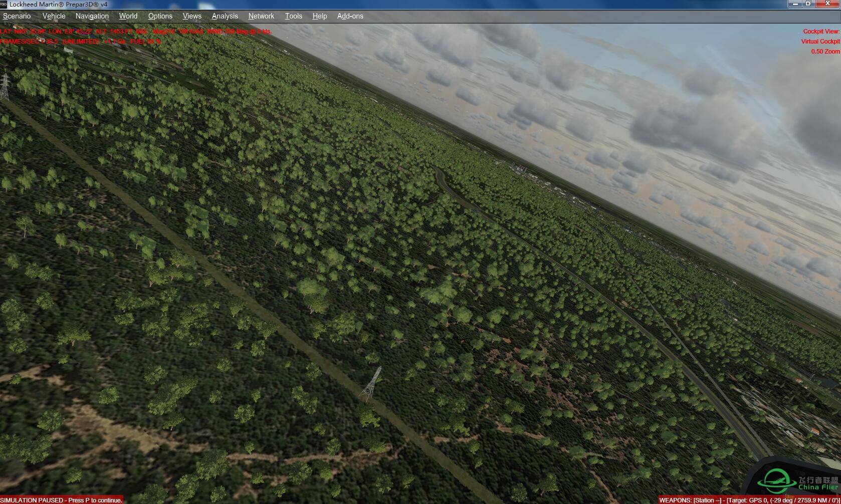Click the FRAMES/SEC readout overlay

(80, 42)
